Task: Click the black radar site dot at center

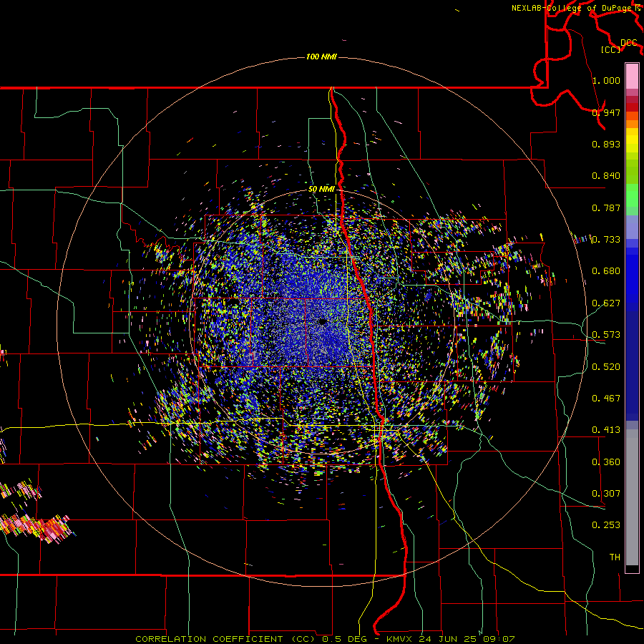Action: [323, 321]
